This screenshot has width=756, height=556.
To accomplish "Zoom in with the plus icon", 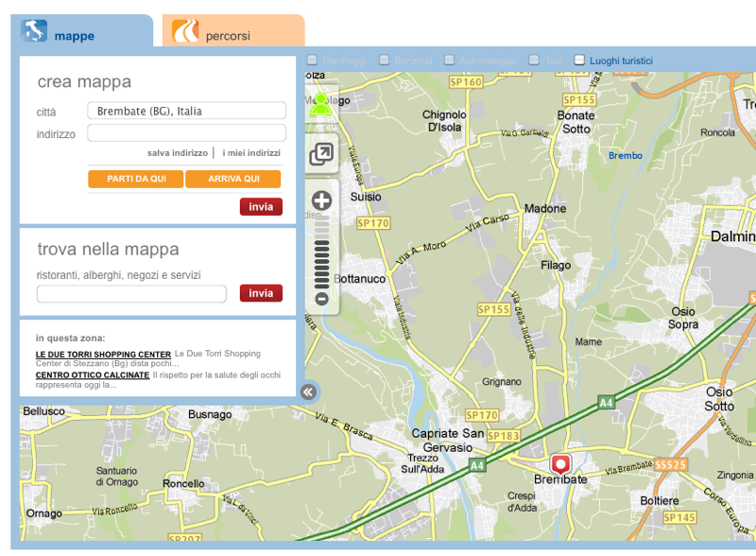I will (321, 200).
